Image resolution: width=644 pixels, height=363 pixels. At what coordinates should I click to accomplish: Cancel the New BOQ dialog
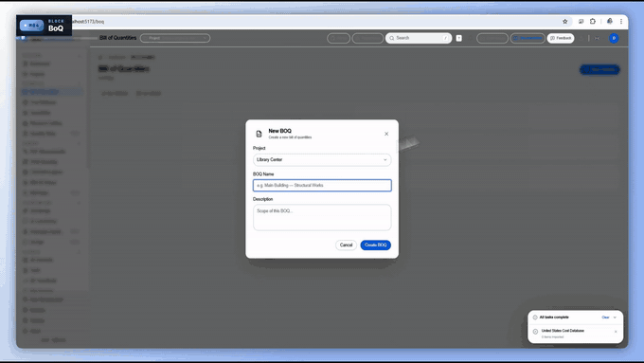pyautogui.click(x=346, y=245)
